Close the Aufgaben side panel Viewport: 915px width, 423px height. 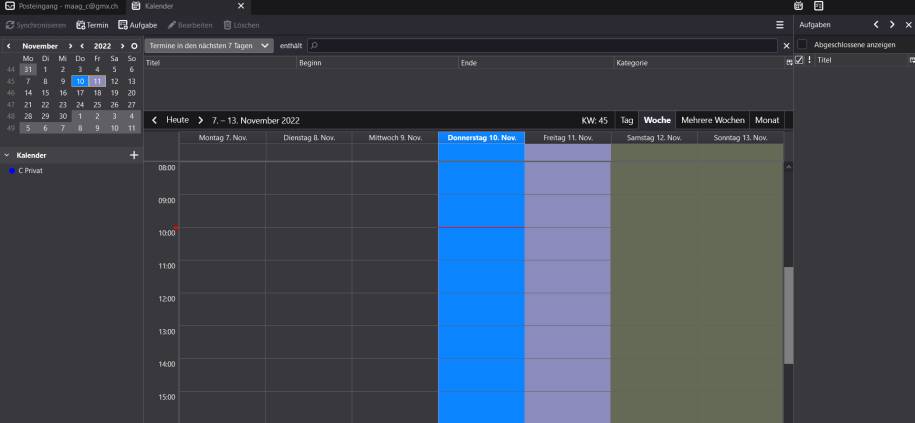click(x=908, y=25)
